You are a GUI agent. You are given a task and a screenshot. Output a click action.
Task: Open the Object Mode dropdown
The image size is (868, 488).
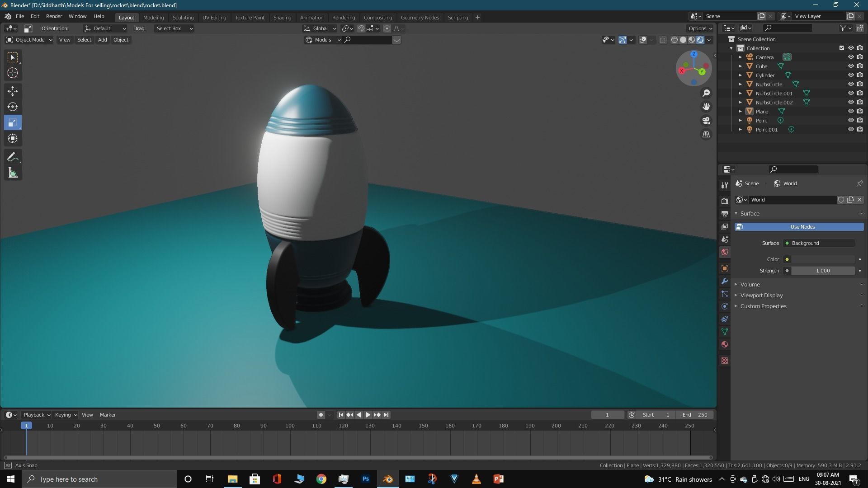(29, 40)
